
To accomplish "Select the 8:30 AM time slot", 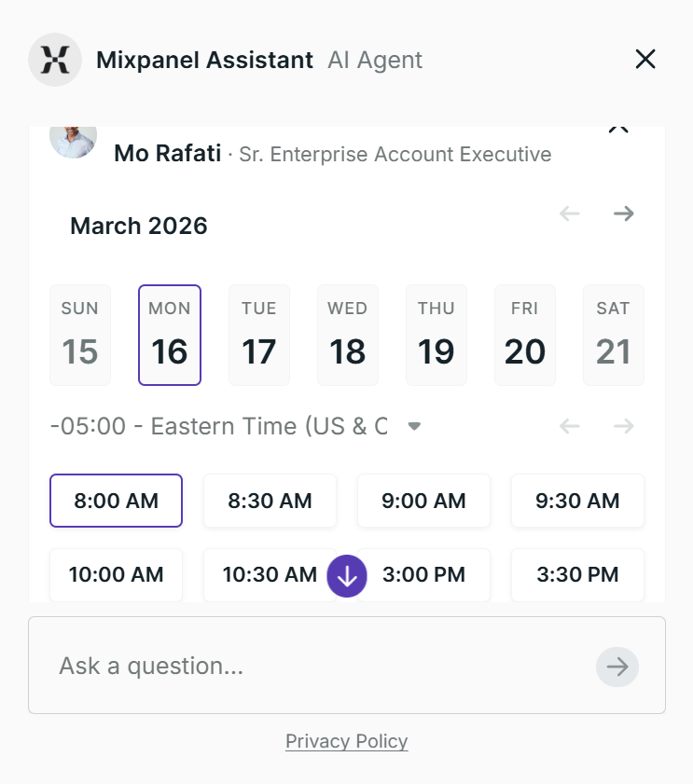I will tap(270, 502).
